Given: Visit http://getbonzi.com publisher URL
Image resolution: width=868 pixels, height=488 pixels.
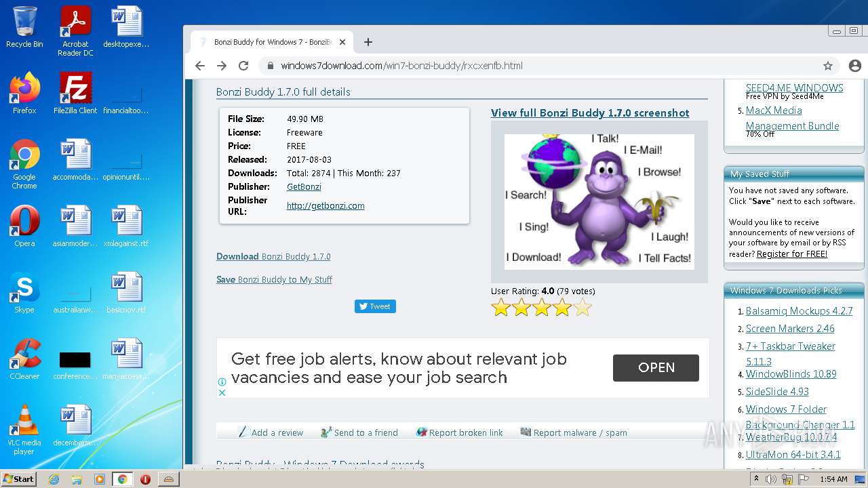Looking at the screenshot, I should 325,205.
